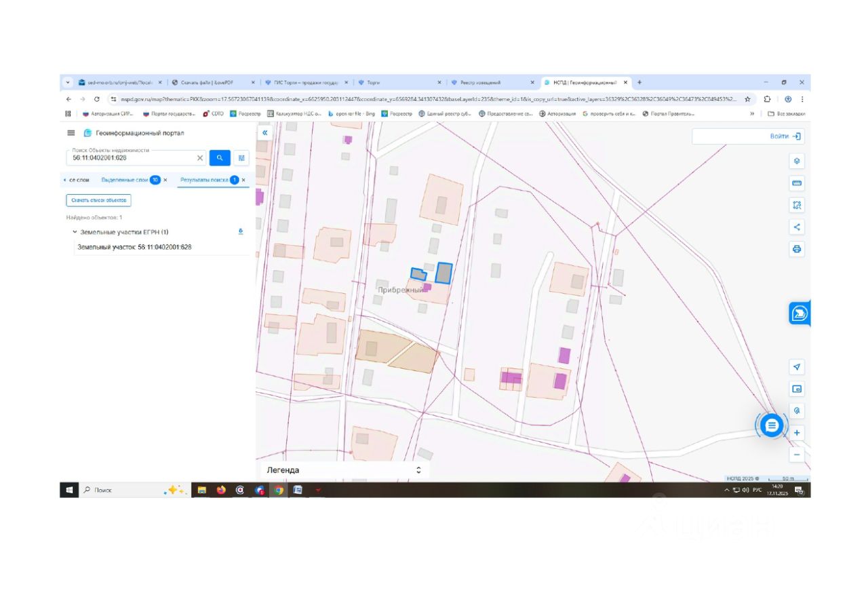Select Земельный участок 56:11:0402001:628 result
The height and width of the screenshot is (614, 868).
(134, 247)
